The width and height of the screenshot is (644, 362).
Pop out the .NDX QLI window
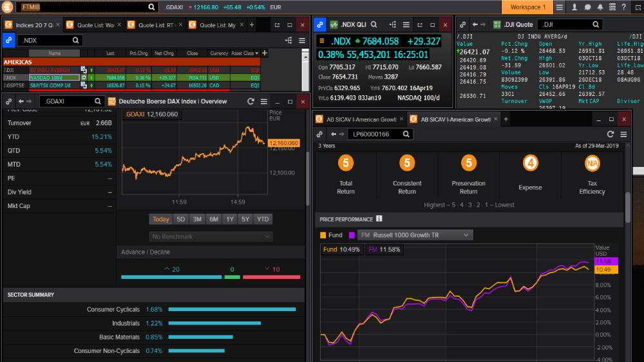click(x=420, y=24)
